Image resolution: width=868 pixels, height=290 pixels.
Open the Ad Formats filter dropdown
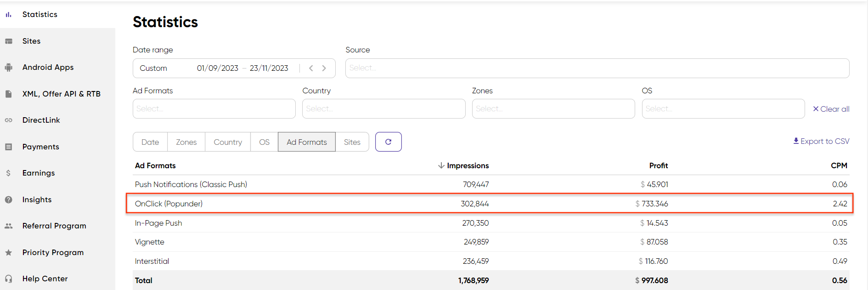[x=214, y=109]
